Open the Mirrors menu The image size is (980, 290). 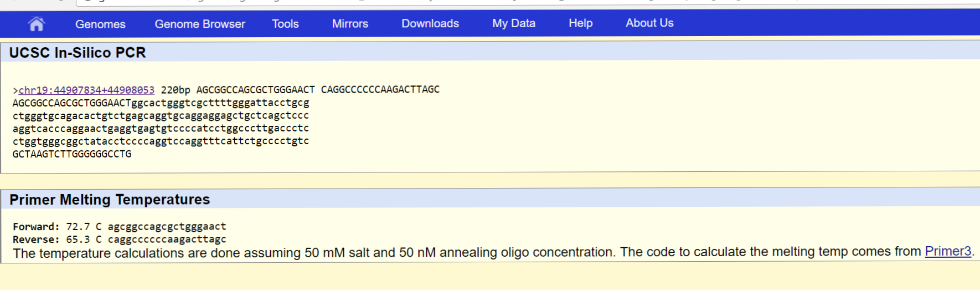pos(350,24)
